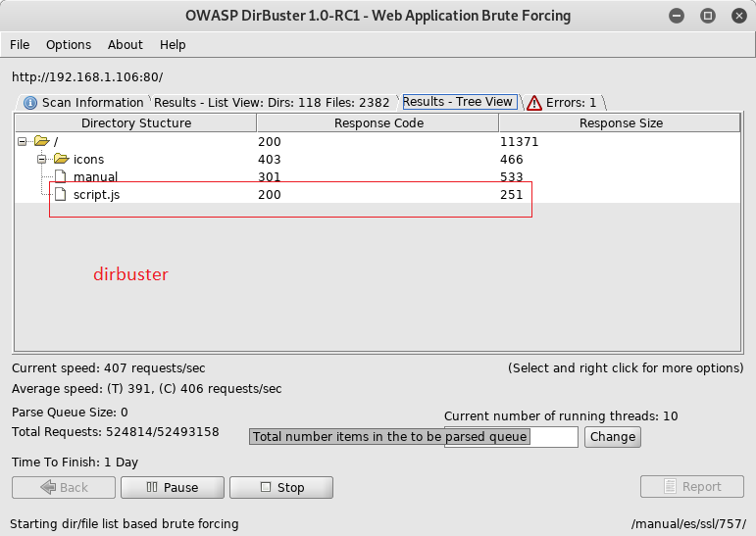Click the Parse Queue Size: 0 label

70,413
